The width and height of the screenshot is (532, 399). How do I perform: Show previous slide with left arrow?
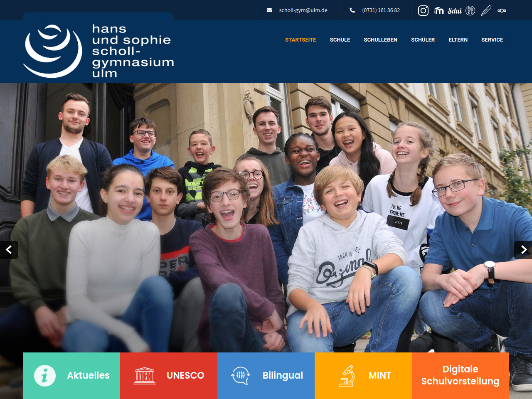[x=9, y=250]
